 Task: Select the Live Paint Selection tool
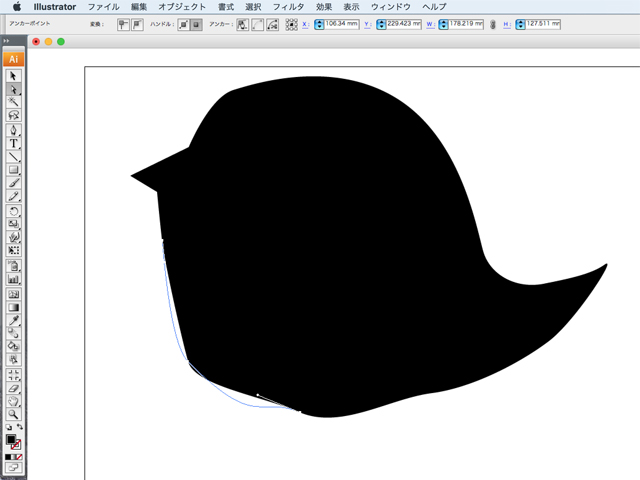pyautogui.click(x=13, y=360)
